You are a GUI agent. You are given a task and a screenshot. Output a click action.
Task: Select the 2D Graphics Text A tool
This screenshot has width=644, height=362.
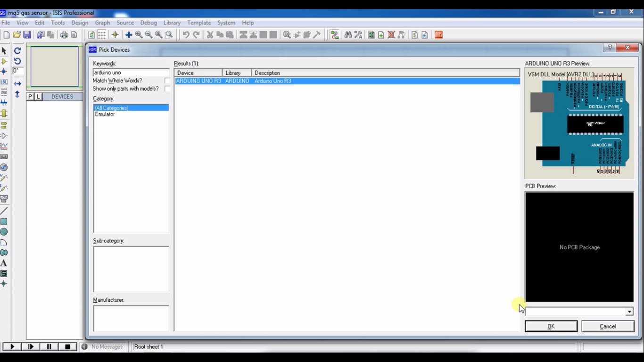coord(4,263)
